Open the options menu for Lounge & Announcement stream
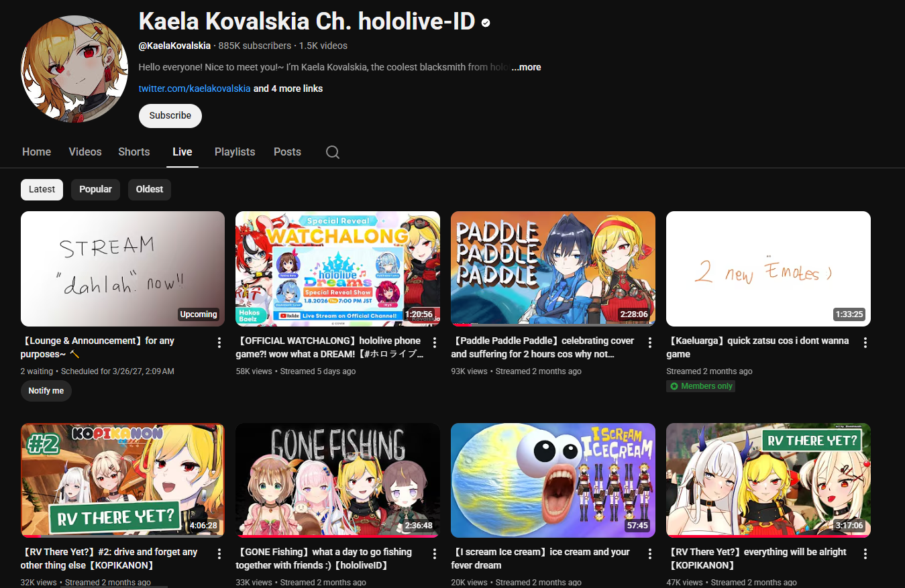Viewport: 905px width, 588px height. coord(219,343)
